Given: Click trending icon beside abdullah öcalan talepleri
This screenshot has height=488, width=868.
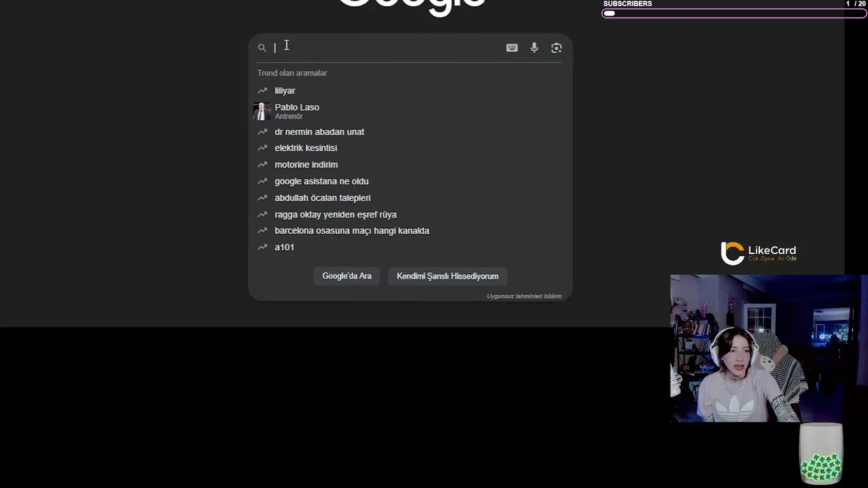Looking at the screenshot, I should (x=262, y=198).
